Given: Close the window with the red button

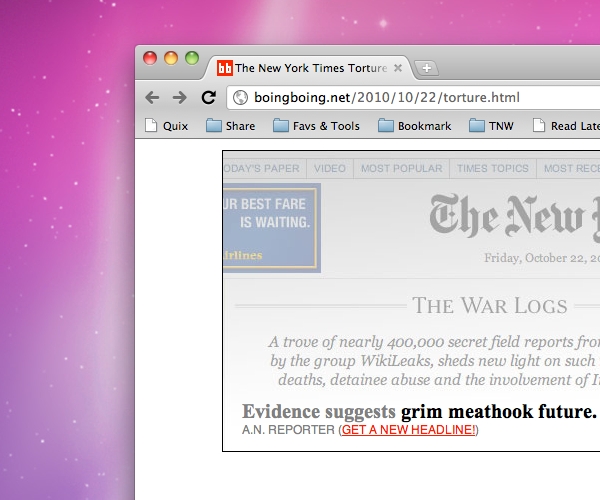Looking at the screenshot, I should (150, 58).
